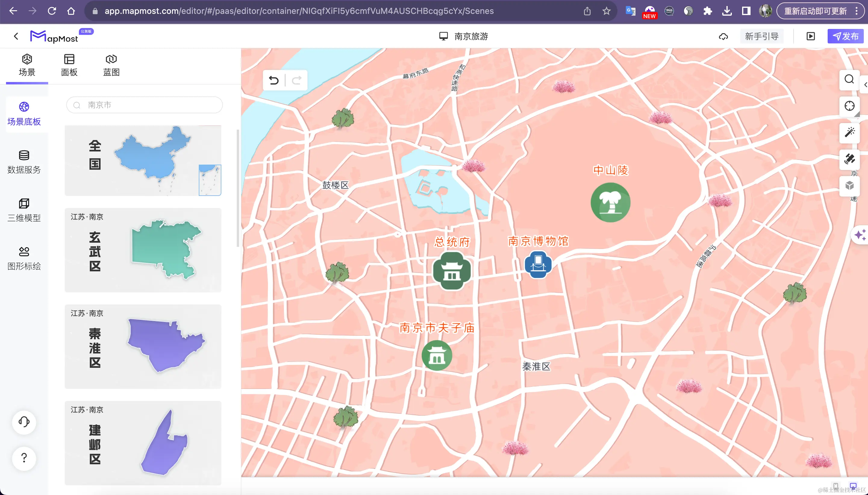Click the locate crosshair tool

click(849, 106)
